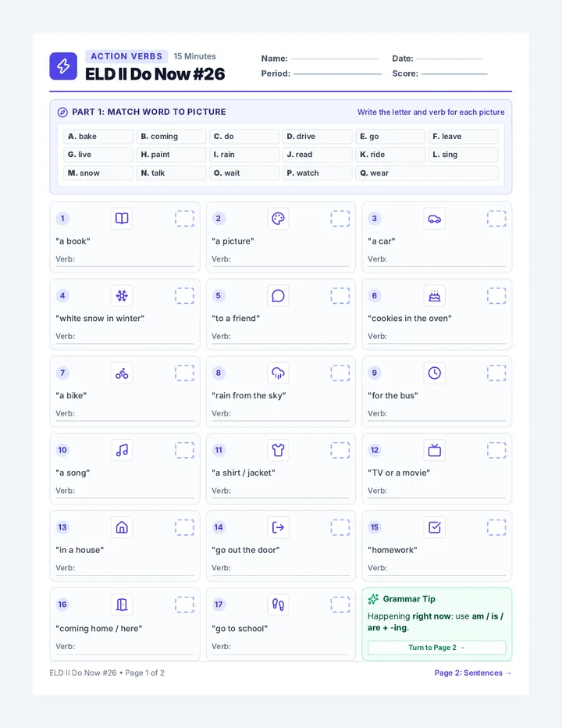
Task: Click the open book icon in card 1
Action: (x=122, y=218)
